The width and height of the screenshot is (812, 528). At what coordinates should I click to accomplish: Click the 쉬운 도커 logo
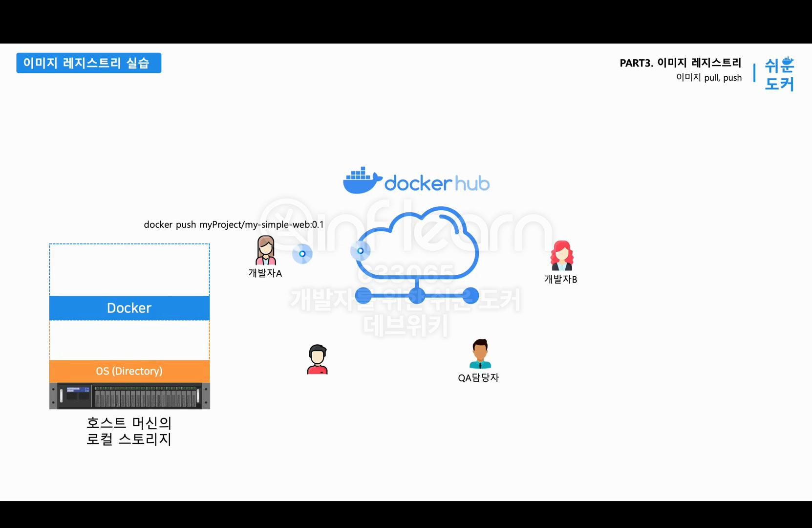pos(780,74)
